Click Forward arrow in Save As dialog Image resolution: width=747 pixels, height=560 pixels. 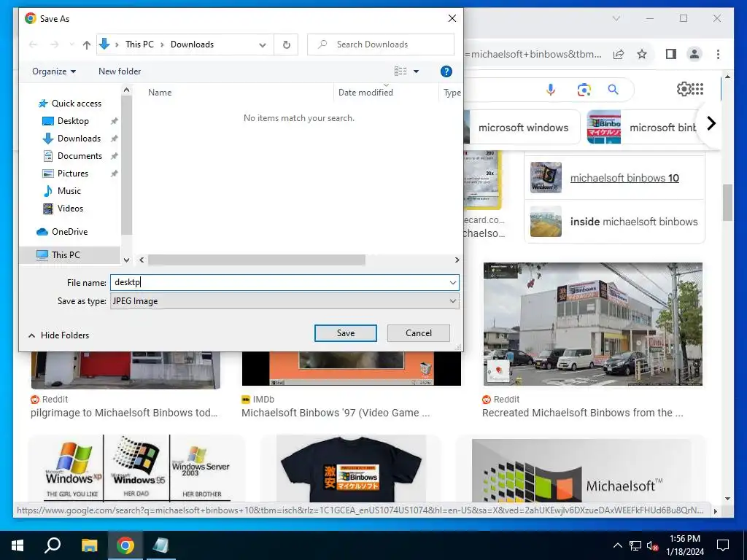(x=54, y=44)
